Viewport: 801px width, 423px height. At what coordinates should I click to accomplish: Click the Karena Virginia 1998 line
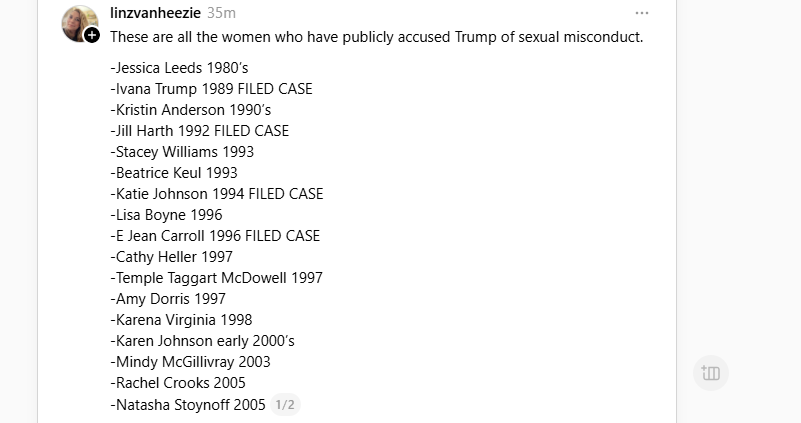click(x=181, y=320)
